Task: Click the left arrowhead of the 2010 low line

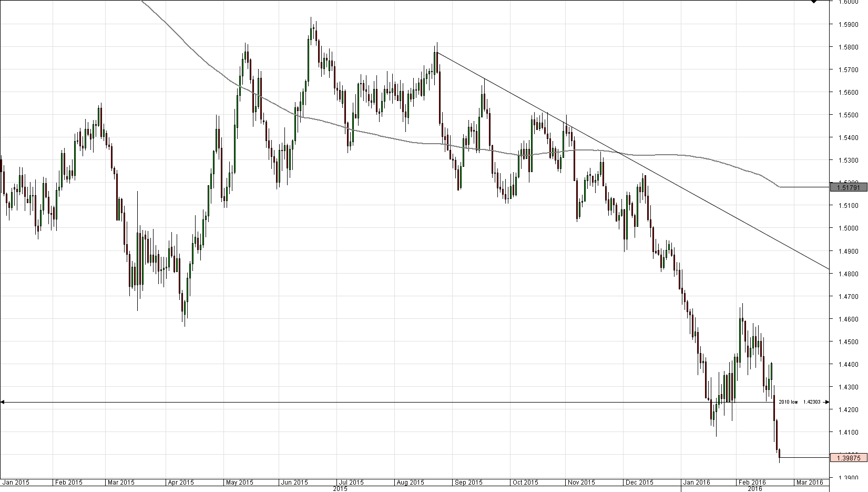Action: click(x=2, y=403)
